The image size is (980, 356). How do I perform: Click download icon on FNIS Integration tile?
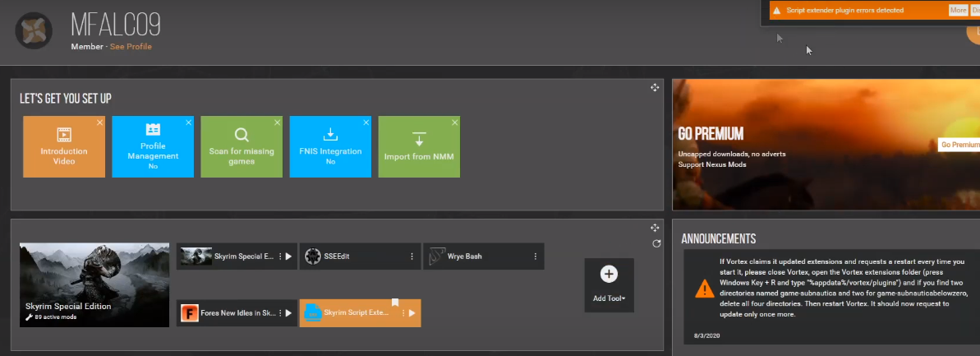[x=330, y=134]
